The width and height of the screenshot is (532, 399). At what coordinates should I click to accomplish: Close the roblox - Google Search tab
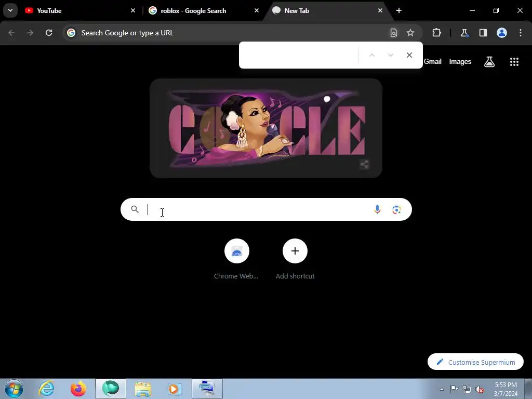click(x=257, y=10)
